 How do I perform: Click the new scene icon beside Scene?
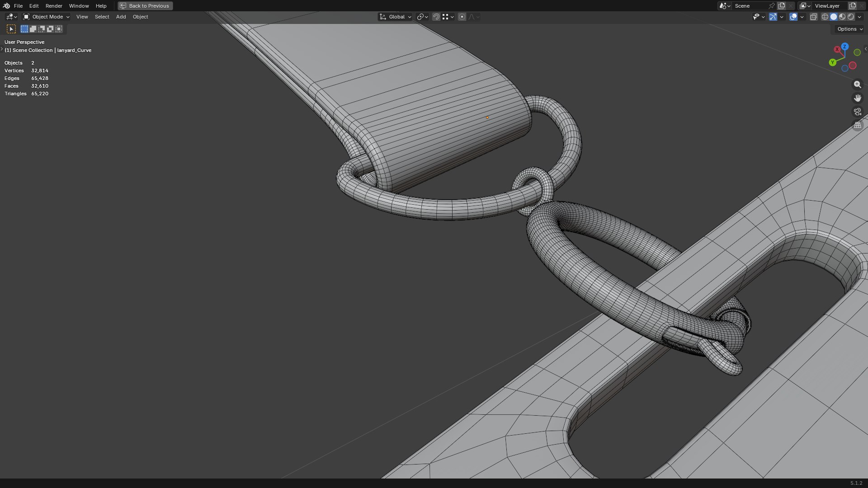pos(782,6)
